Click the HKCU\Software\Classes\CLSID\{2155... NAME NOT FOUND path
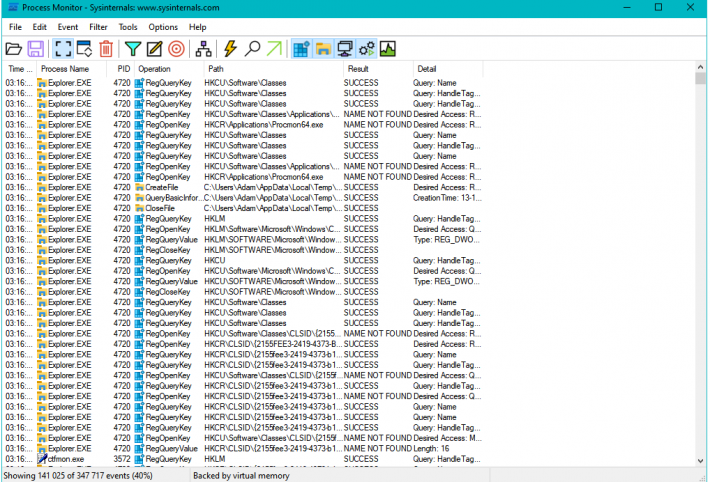 (x=273, y=333)
